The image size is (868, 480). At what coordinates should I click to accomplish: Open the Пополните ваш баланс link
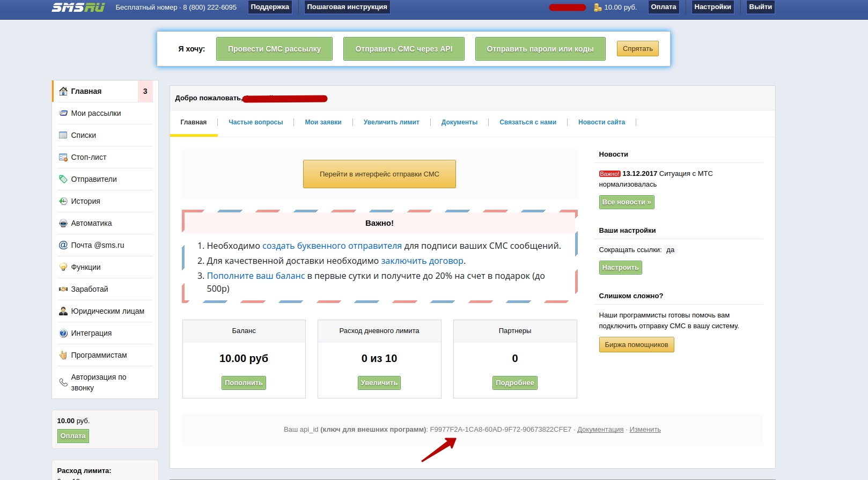coord(256,276)
